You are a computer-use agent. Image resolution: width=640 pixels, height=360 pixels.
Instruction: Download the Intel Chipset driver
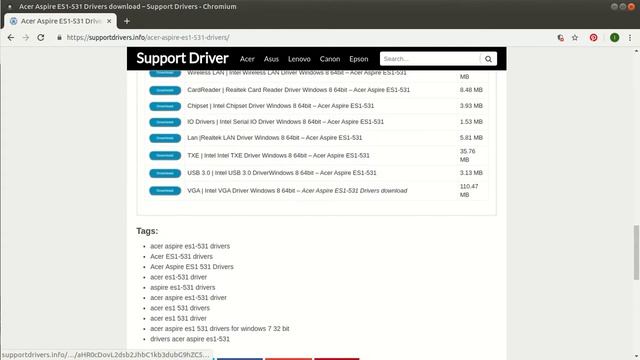tap(165, 106)
